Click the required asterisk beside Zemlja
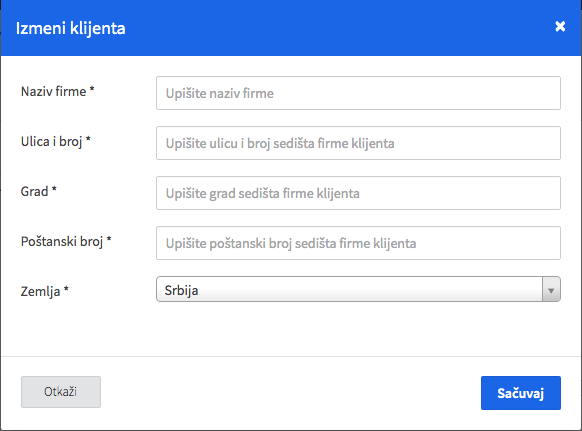This screenshot has height=431, width=582. [66, 290]
